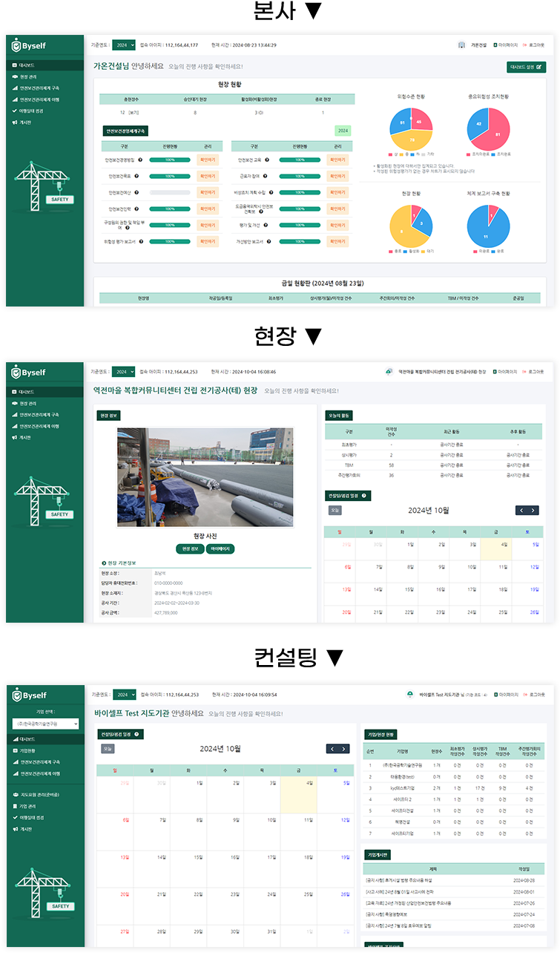Click the site profile icon in 현장 header
The width and height of the screenshot is (560, 953).
(x=389, y=371)
